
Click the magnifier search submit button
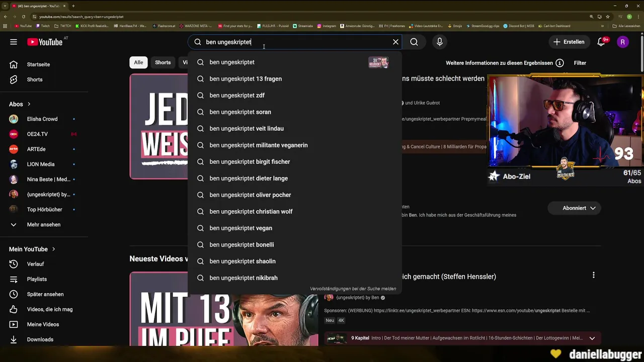pos(414,42)
